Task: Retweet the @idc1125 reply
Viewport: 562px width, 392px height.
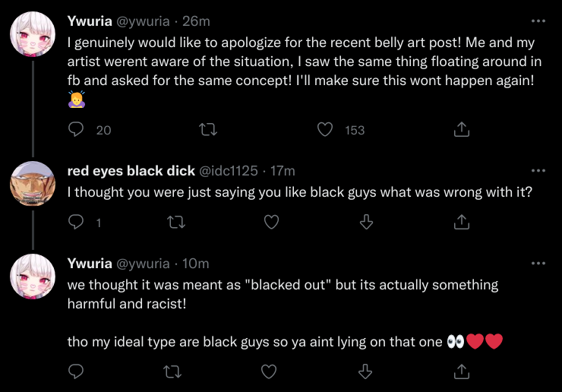Action: [176, 222]
